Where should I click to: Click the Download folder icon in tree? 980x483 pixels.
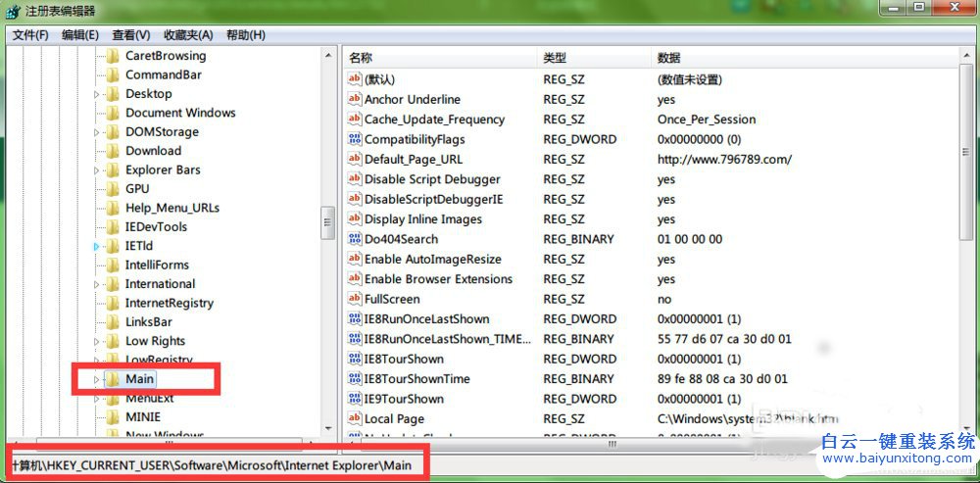(x=113, y=151)
